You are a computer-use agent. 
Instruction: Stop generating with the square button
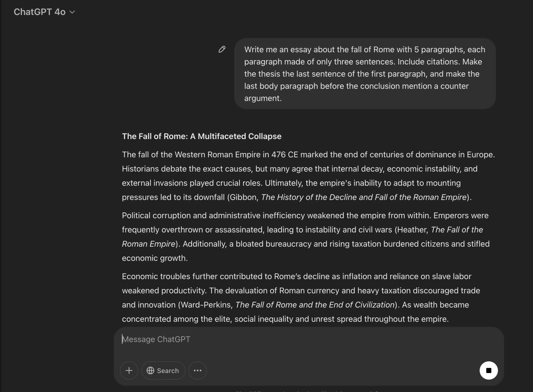click(488, 370)
